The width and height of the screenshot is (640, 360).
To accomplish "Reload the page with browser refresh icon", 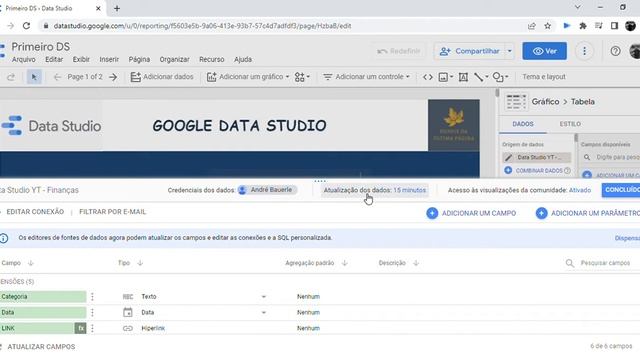I will 27,26.
